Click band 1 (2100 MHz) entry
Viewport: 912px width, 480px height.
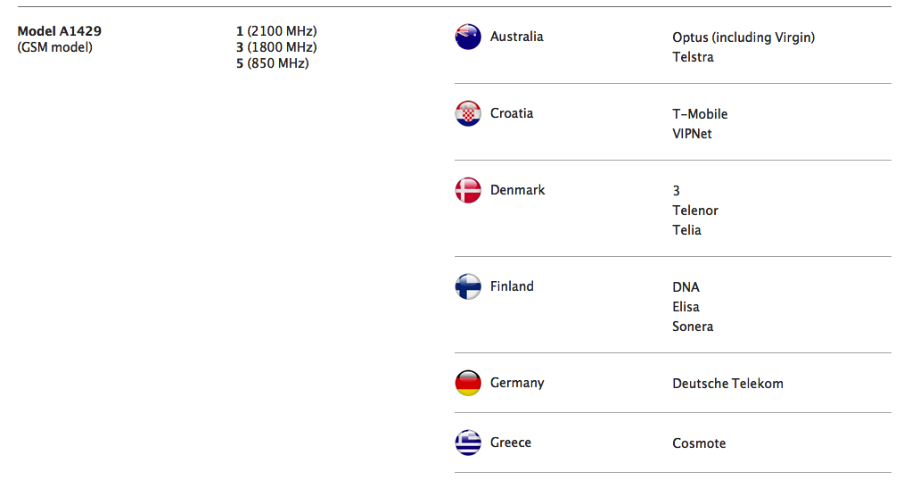(276, 31)
